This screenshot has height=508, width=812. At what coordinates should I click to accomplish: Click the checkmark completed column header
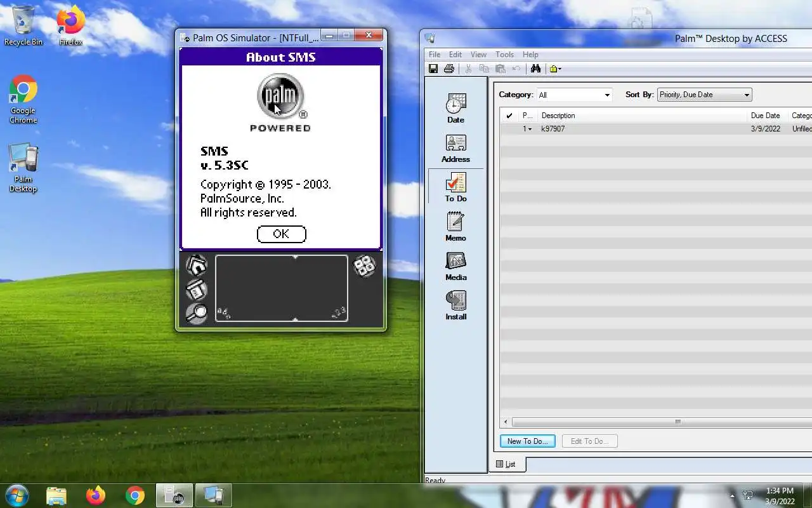[509, 116]
